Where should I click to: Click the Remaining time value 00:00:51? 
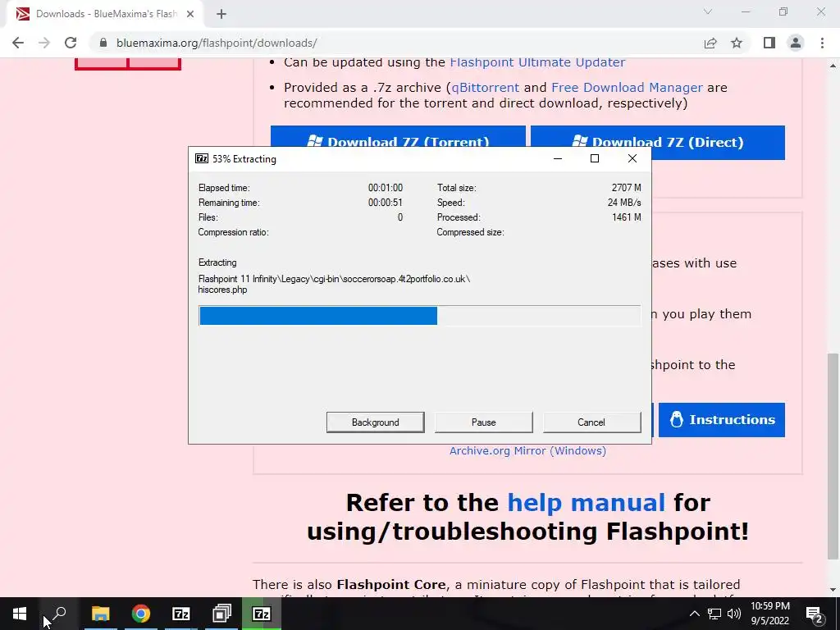tap(386, 203)
